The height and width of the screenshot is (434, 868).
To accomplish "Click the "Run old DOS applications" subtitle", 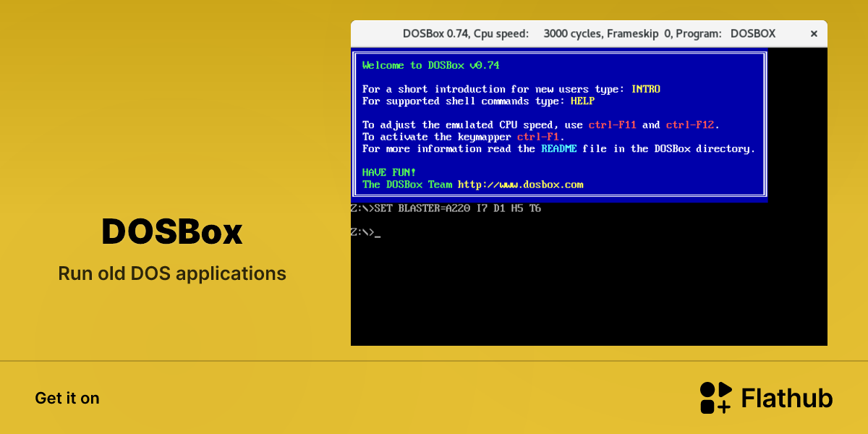I will click(172, 274).
